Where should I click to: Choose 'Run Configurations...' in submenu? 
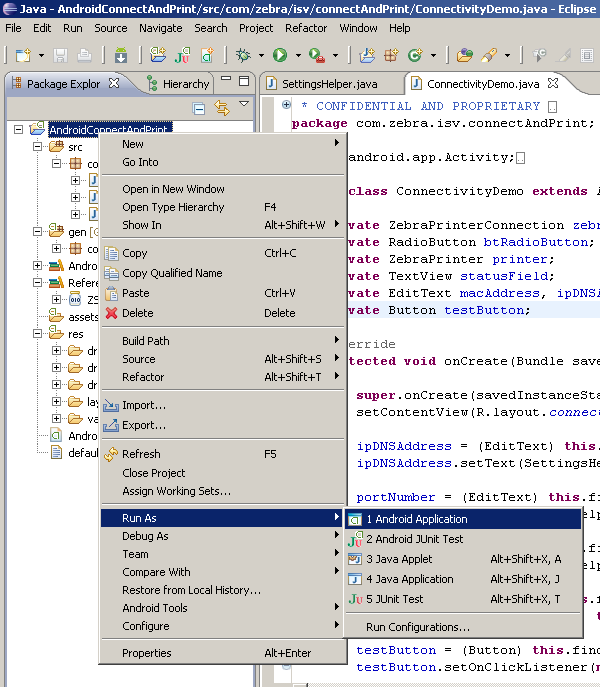pyautogui.click(x=417, y=627)
